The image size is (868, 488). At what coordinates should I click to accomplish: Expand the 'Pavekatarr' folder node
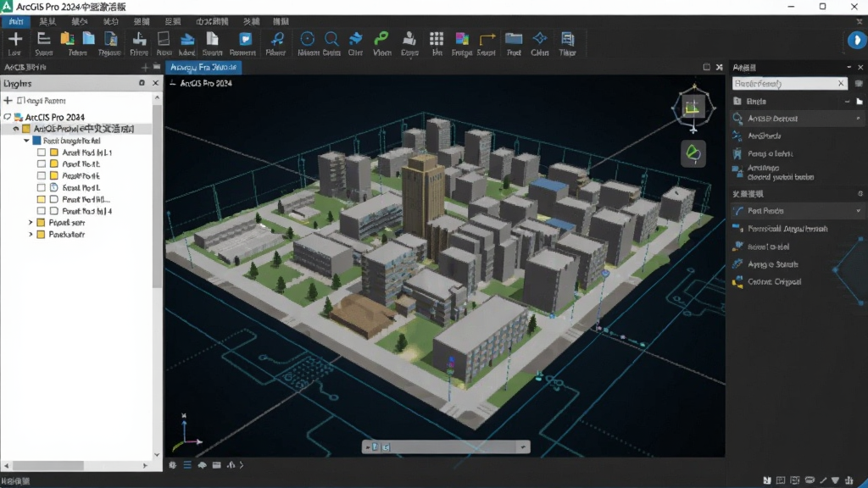click(31, 234)
